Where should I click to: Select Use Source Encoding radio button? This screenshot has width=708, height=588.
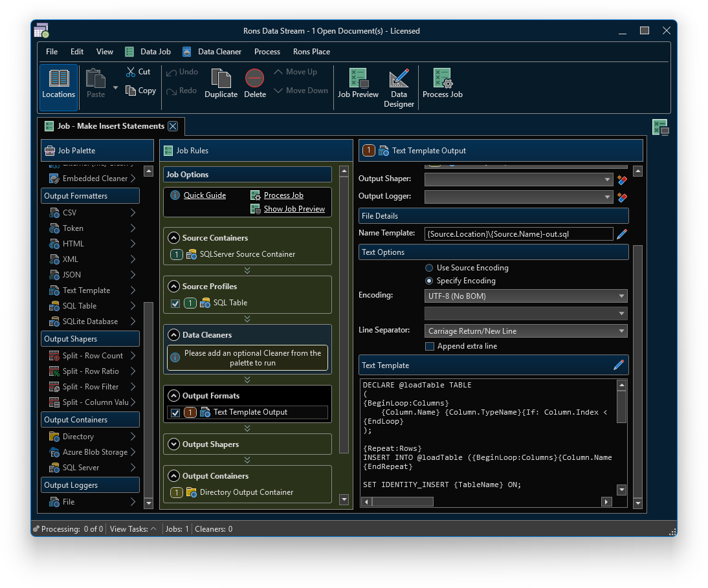coord(429,268)
